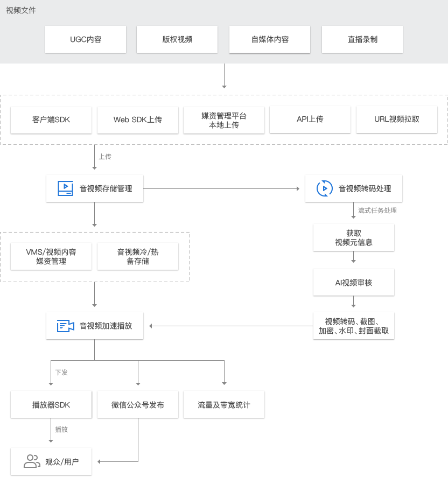
Task: Open VMS/视频内容媒资管理 box
Action: click(51, 256)
